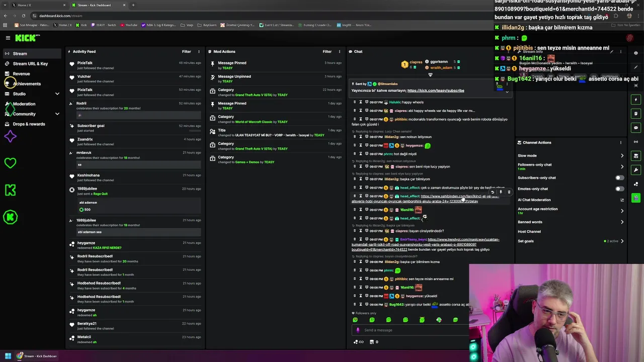Click the purple star icon in left sidebar

coord(10,136)
